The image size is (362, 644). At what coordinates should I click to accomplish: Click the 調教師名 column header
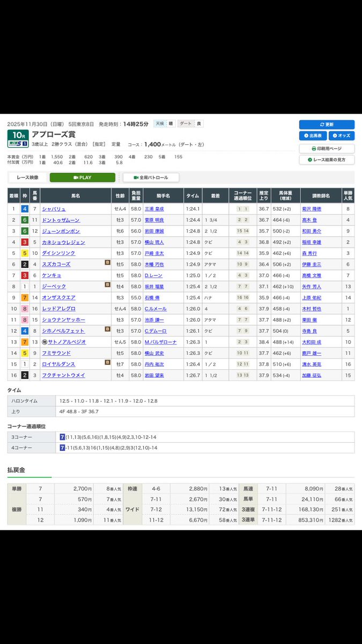(320, 196)
